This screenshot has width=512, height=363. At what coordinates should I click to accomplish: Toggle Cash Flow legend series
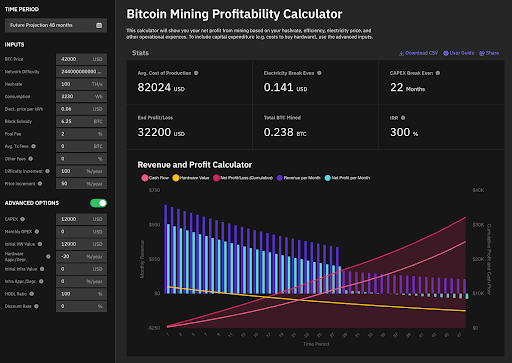tap(155, 178)
